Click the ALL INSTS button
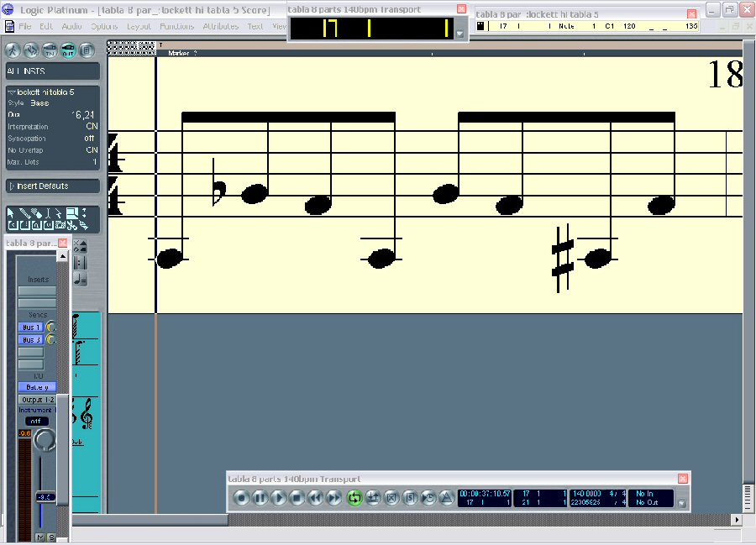The width and height of the screenshot is (756, 545). [52, 71]
